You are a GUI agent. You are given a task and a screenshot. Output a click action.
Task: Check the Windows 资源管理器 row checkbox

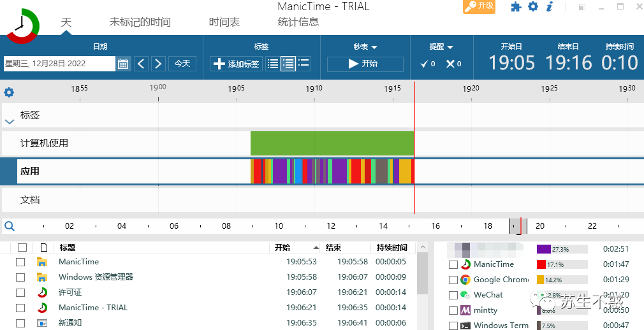click(x=20, y=278)
